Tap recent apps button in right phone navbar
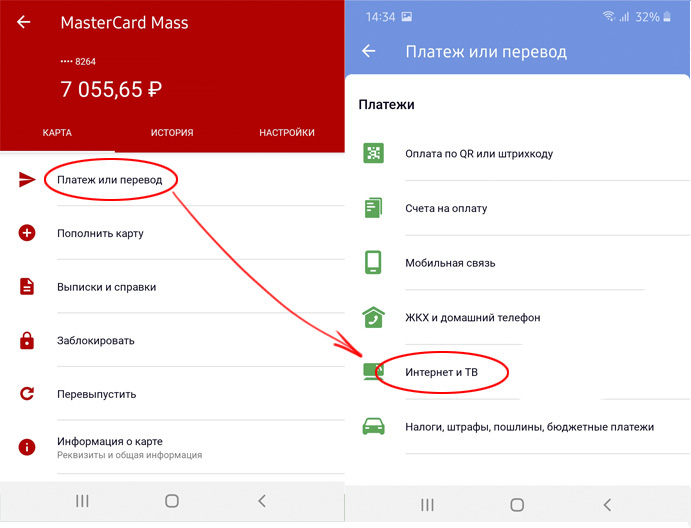 coord(427,505)
